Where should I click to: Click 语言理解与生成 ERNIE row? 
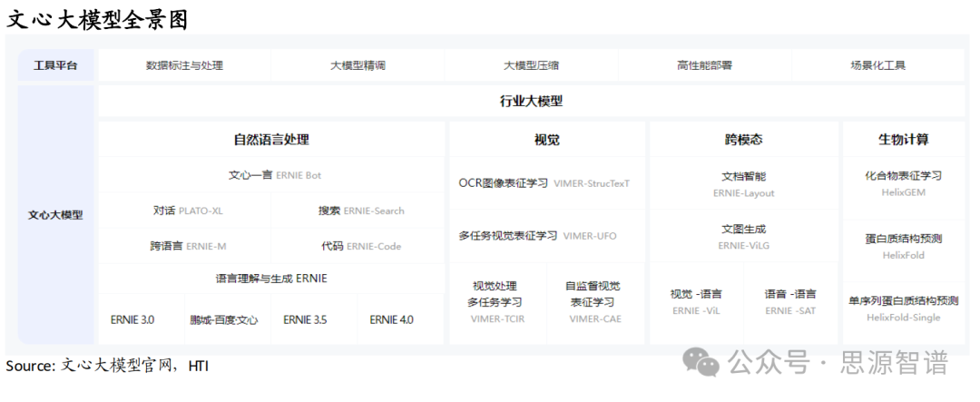[x=271, y=279]
